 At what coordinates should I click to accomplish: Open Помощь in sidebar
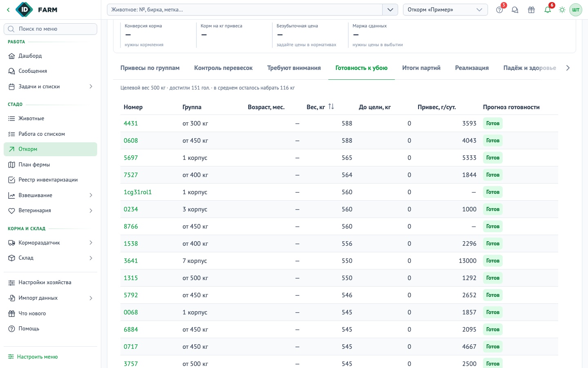pos(50,329)
